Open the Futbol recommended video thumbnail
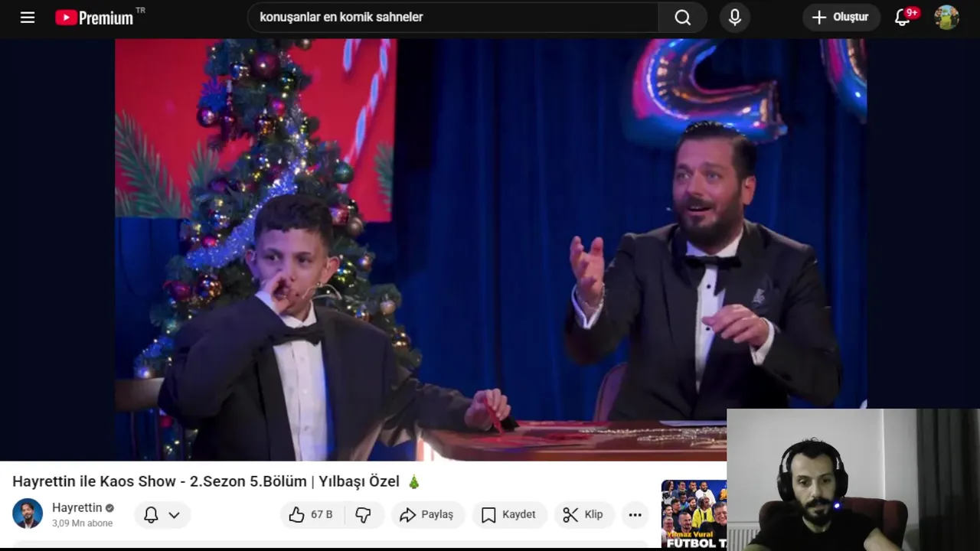The image size is (980, 551). pyautogui.click(x=694, y=514)
